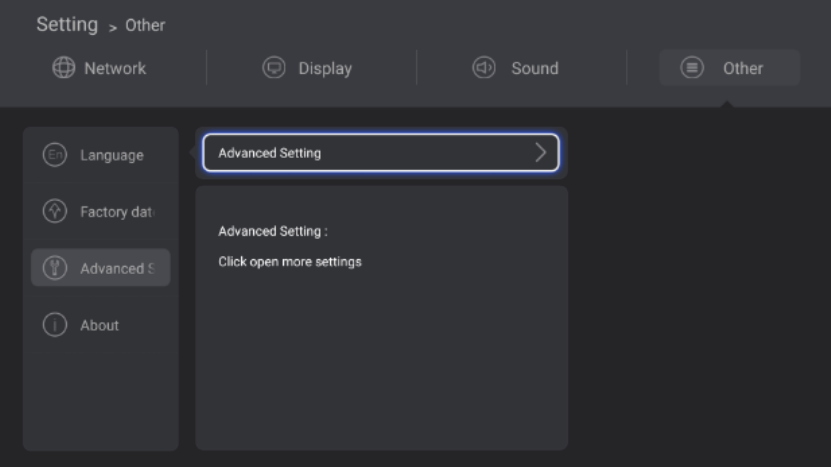Click the Display monitor icon
This screenshot has height=467, width=831.
(x=273, y=68)
